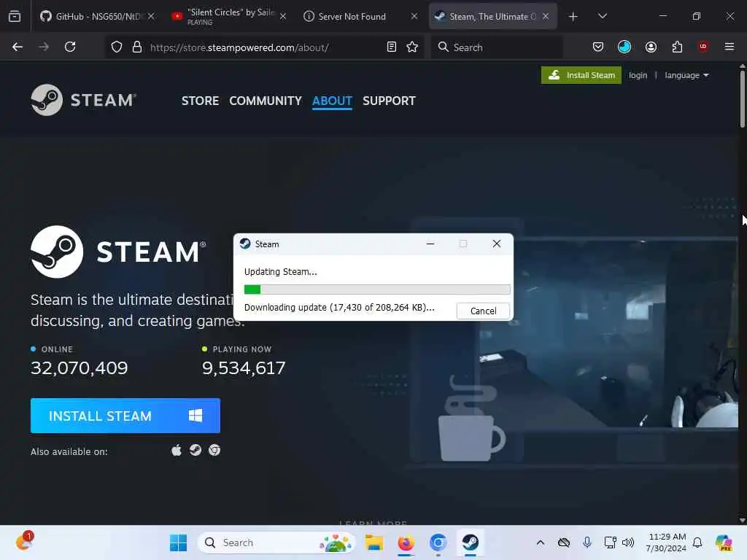Open the Windows Start menu
747x560 pixels.
178,542
